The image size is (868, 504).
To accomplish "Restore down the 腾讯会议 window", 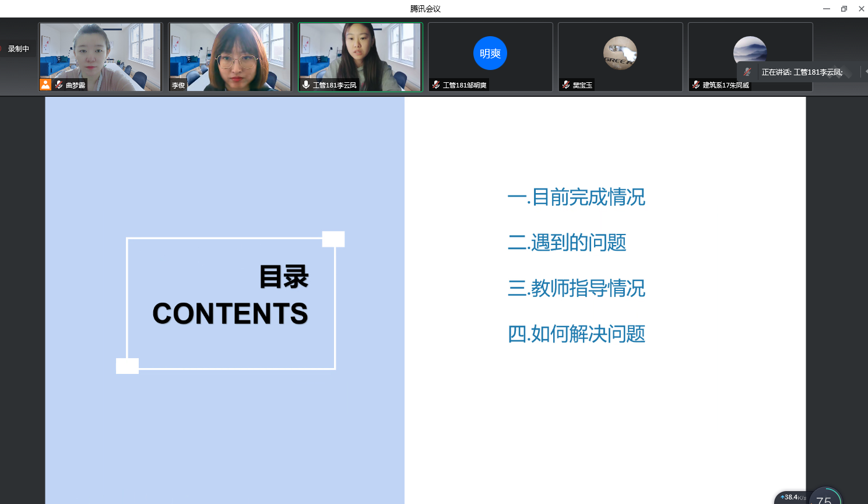I will [x=844, y=9].
